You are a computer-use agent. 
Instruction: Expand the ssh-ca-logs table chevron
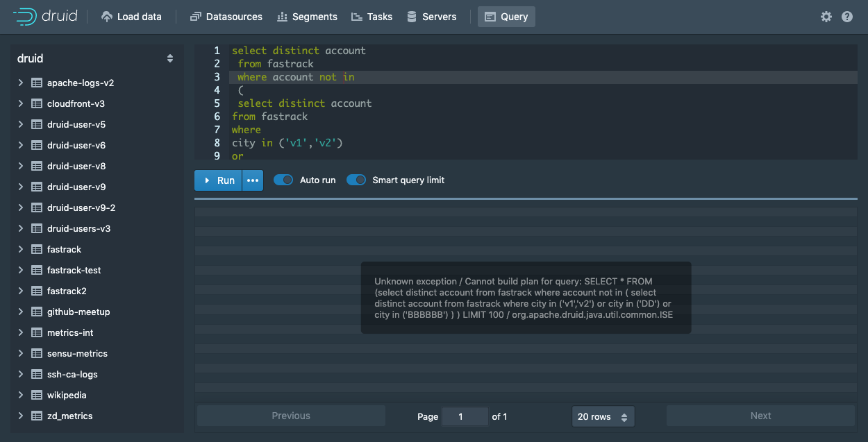click(x=21, y=374)
